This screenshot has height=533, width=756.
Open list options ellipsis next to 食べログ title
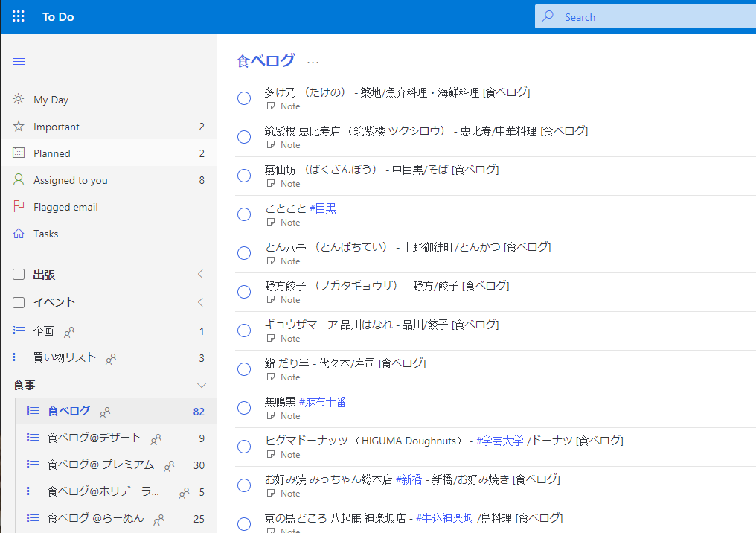pyautogui.click(x=313, y=63)
